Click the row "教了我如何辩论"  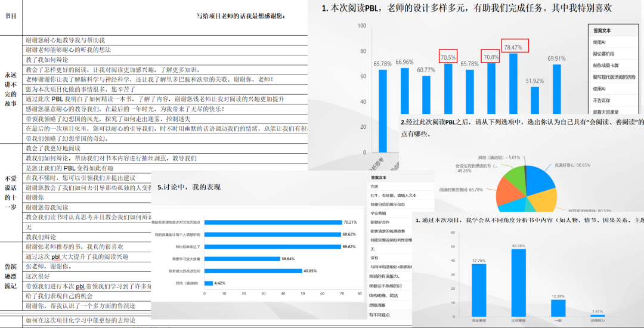(x=165, y=60)
